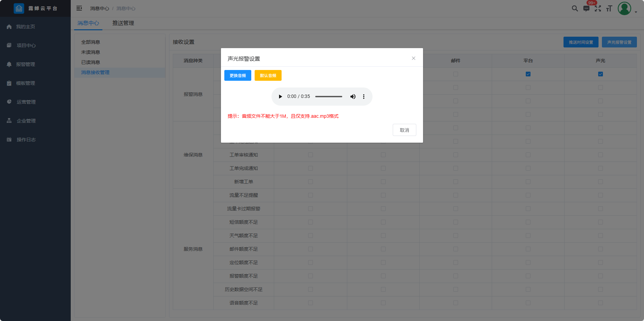Play the alarm audio preview
The height and width of the screenshot is (321, 644).
280,97
